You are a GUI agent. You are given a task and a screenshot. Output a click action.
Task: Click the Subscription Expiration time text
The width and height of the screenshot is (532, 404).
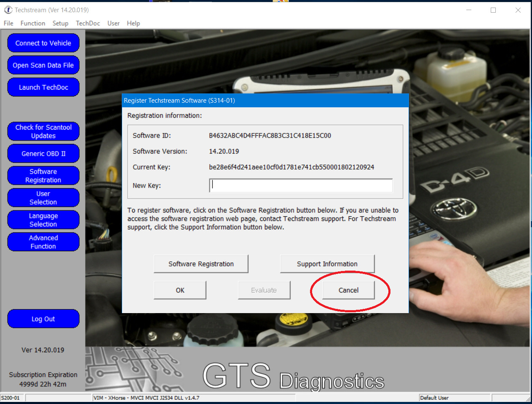click(43, 384)
